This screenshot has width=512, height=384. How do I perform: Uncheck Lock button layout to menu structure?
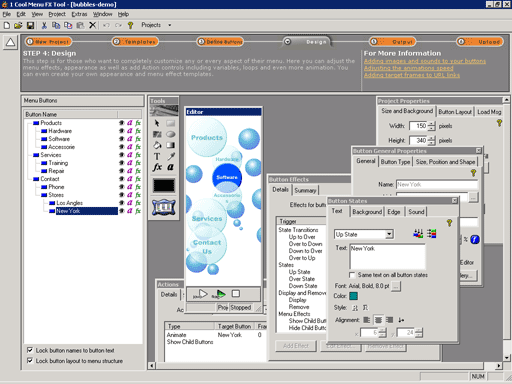click(30, 360)
